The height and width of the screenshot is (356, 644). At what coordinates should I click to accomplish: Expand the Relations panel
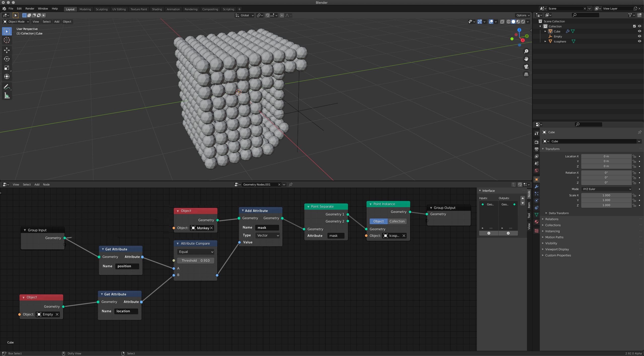point(552,219)
